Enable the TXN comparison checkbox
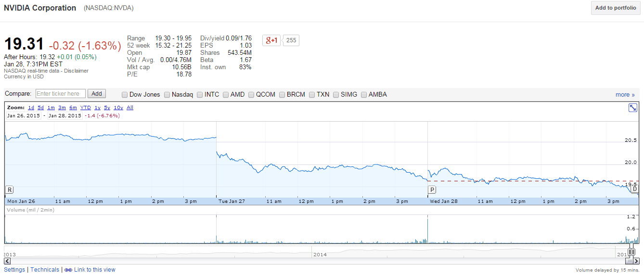Screen dimensions: 644x276 point(312,95)
